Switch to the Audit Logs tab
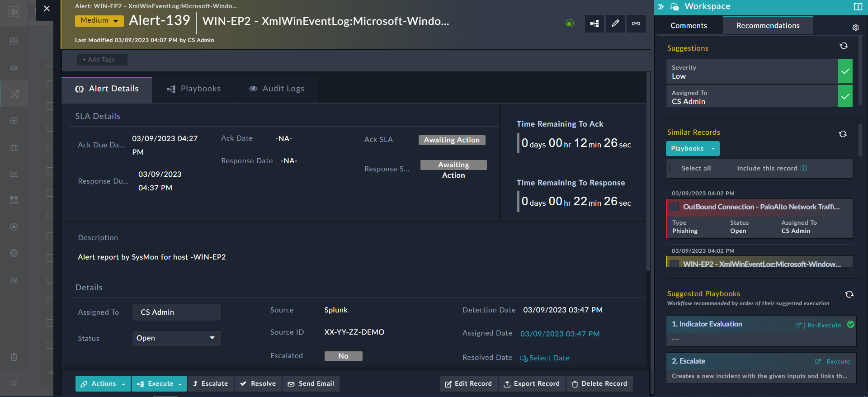The width and height of the screenshot is (868, 397). pos(277,89)
